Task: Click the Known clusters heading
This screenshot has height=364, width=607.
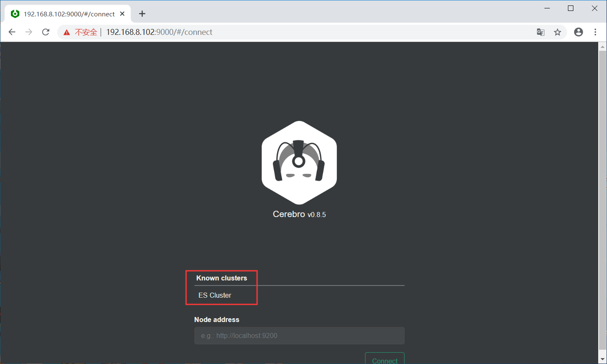Action: 221,278
